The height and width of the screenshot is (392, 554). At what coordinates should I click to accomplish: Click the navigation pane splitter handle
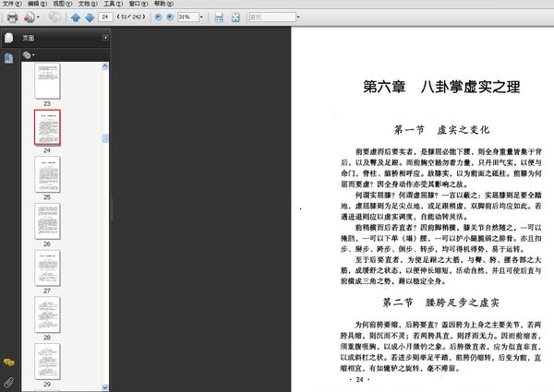112,209
